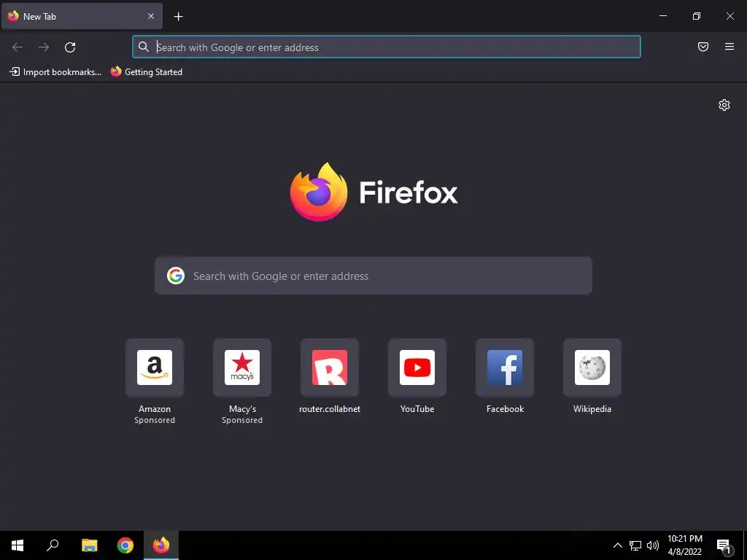This screenshot has width=747, height=560.
Task: Click the address bar magnifier icon
Action: 144,47
